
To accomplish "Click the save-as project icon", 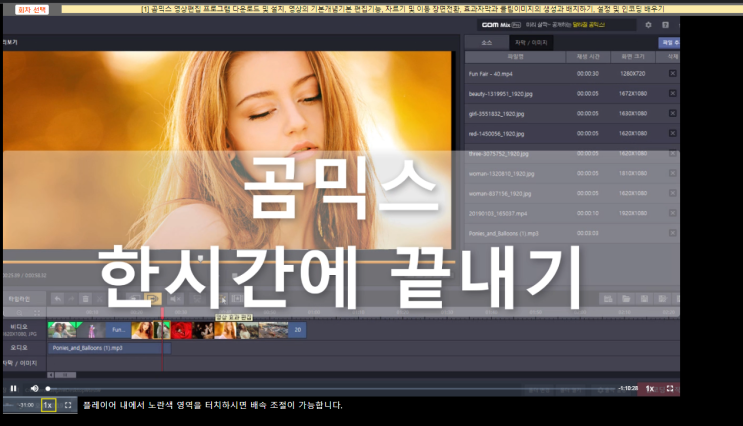I will click(662, 299).
